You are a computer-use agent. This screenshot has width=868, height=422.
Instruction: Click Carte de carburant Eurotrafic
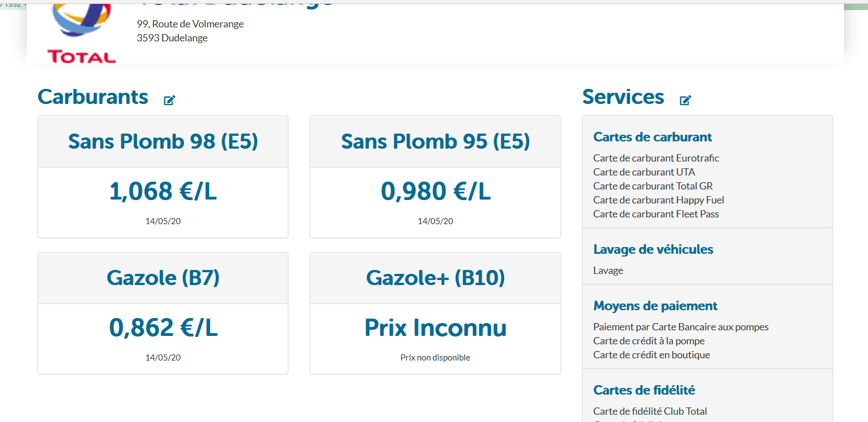coord(656,158)
